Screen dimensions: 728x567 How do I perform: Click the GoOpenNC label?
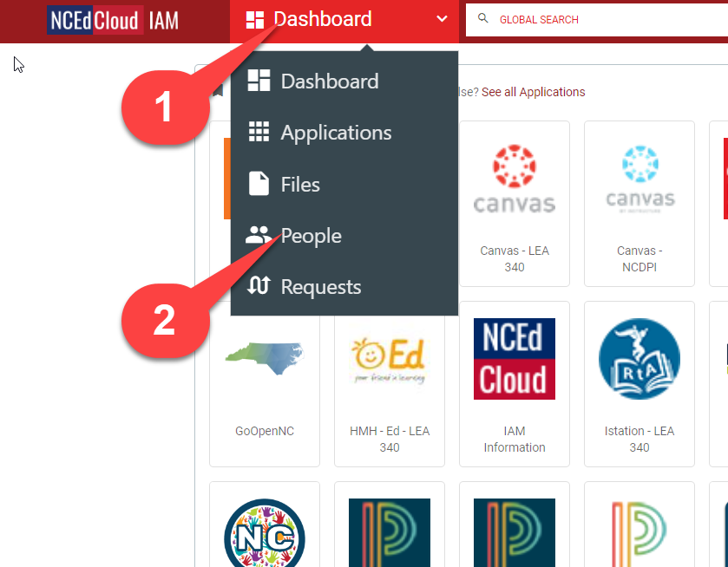coord(264,431)
